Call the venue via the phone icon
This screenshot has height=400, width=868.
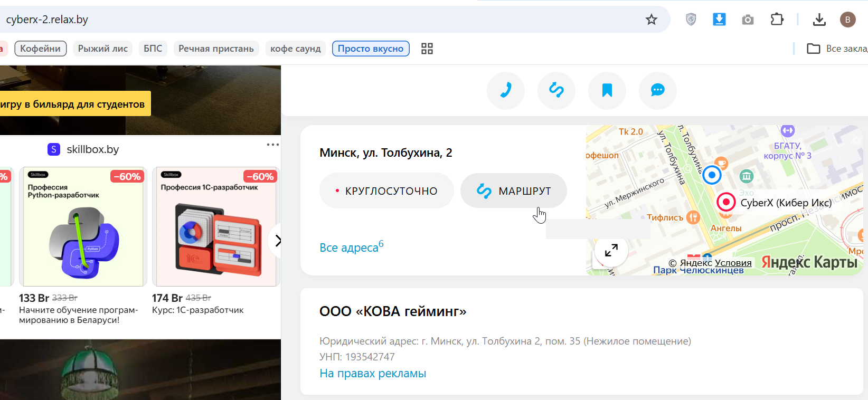506,90
